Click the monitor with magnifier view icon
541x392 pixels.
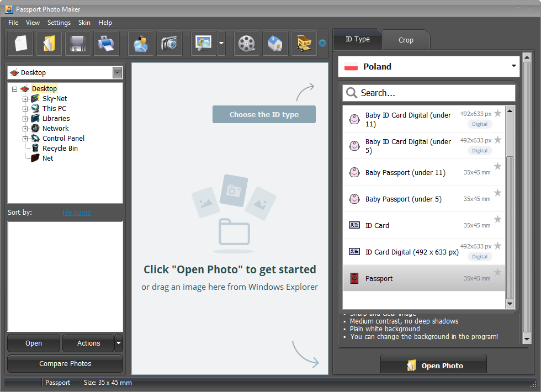point(204,44)
